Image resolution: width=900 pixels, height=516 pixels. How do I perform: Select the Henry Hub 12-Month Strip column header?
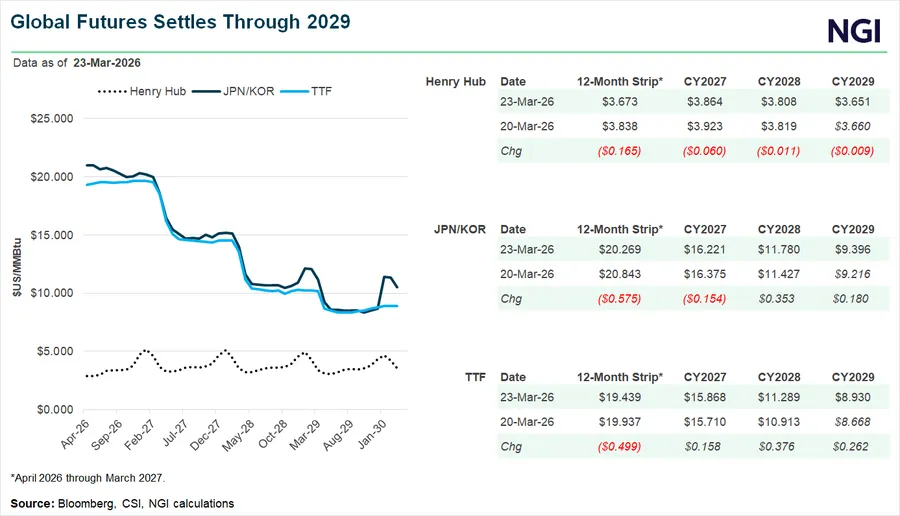click(x=620, y=81)
